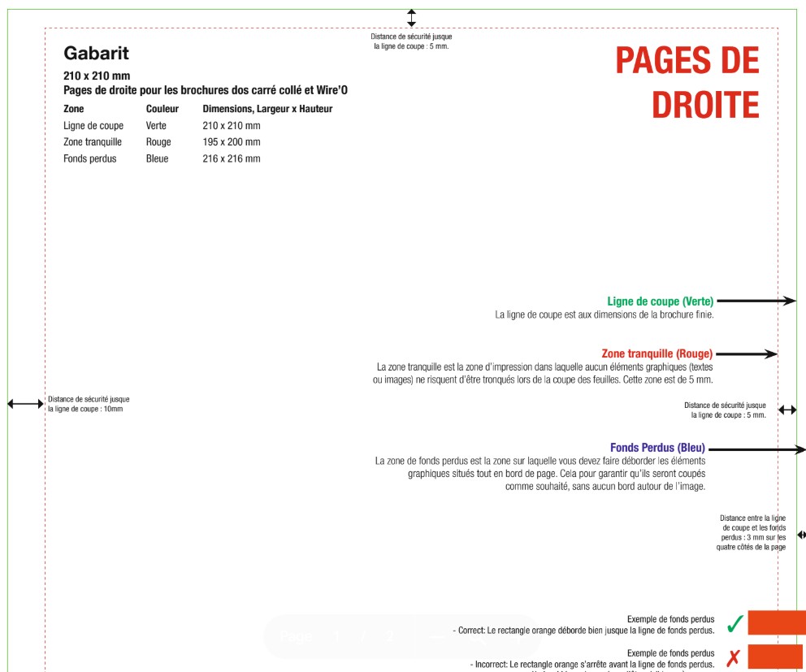Click the 'Zone' column header
The height and width of the screenshot is (672, 806).
pyautogui.click(x=73, y=109)
